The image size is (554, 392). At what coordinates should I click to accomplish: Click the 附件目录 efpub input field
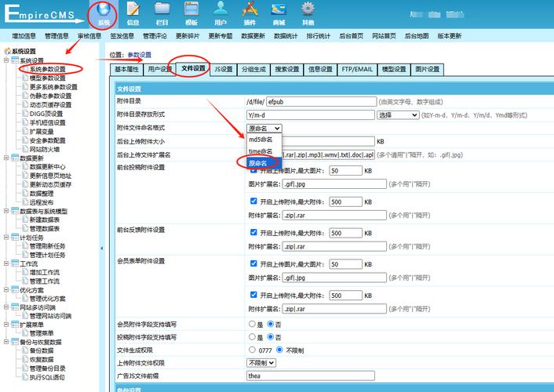click(x=322, y=102)
